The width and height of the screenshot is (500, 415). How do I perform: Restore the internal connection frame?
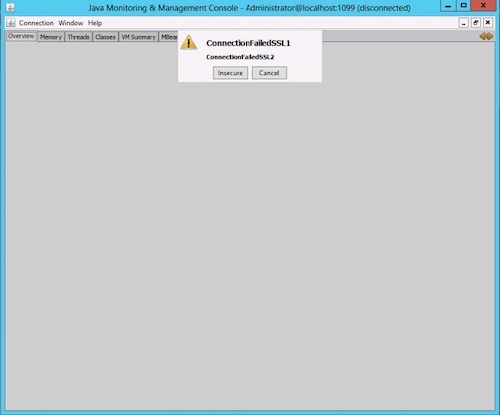point(476,23)
